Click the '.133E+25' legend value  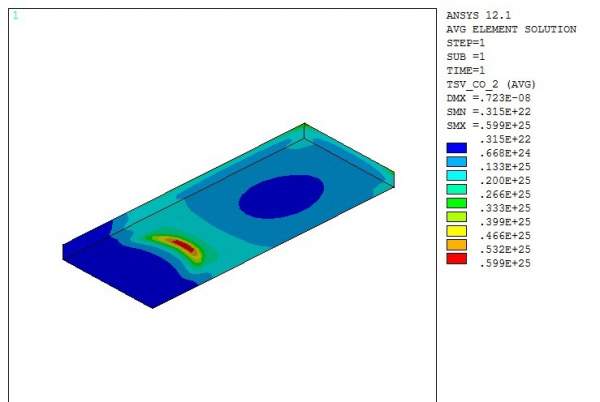[505, 167]
